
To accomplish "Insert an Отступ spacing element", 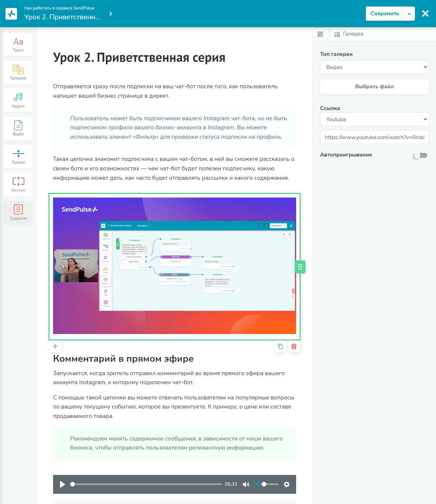I will 18,184.
